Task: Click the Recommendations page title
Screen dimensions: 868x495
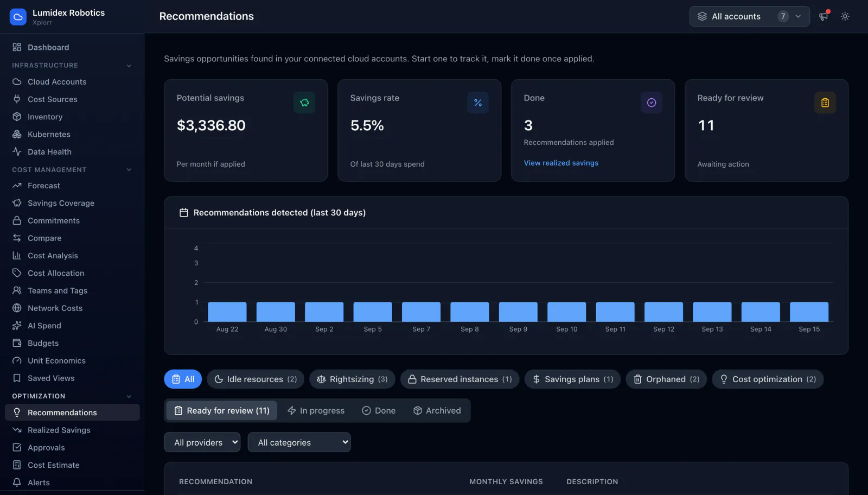Action: (x=207, y=16)
